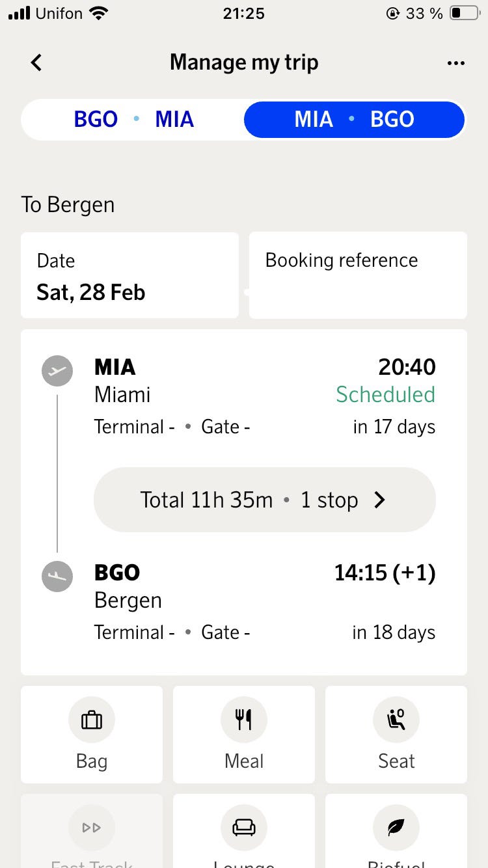Image resolution: width=488 pixels, height=868 pixels.
Task: Open the Booking reference card
Action: (x=358, y=275)
